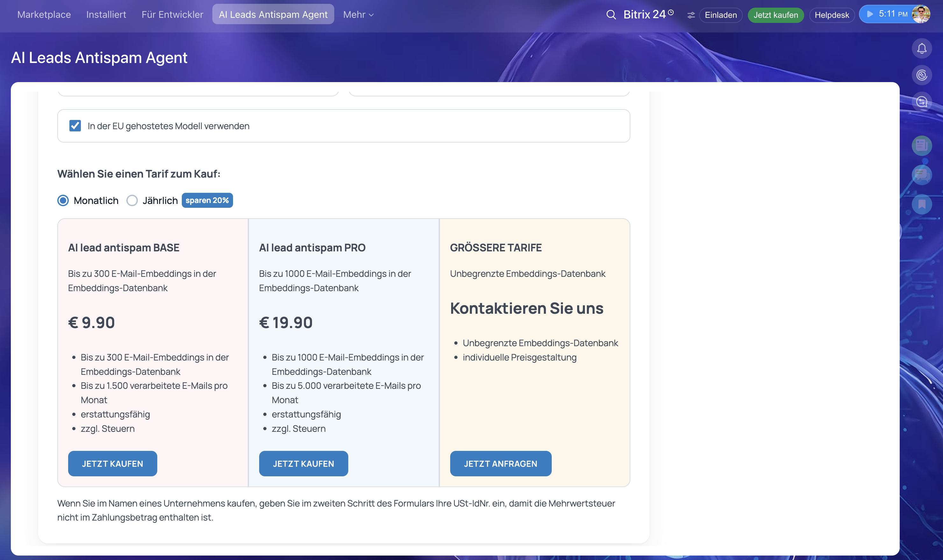Buy the AI lead antispam BASE plan

pos(112,463)
